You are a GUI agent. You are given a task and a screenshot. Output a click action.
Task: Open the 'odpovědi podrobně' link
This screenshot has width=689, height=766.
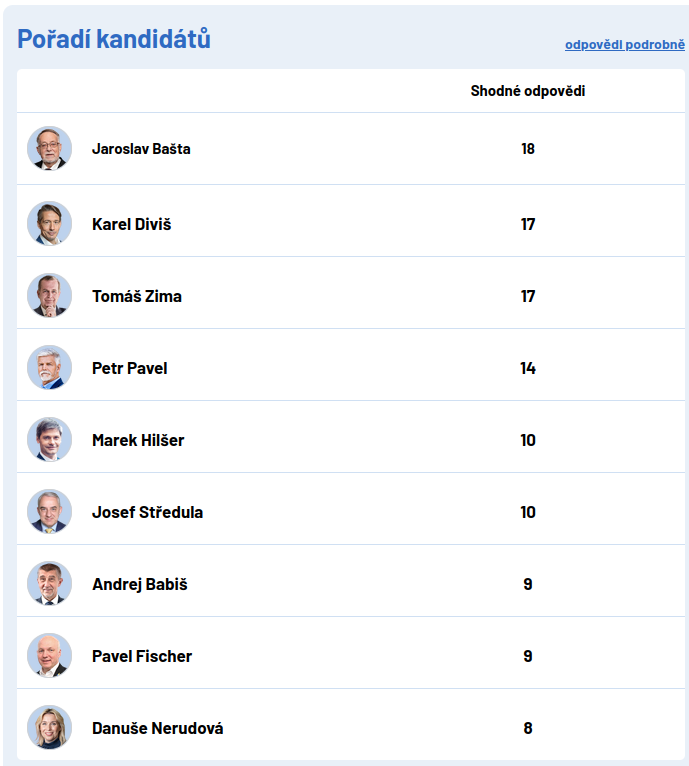624,45
